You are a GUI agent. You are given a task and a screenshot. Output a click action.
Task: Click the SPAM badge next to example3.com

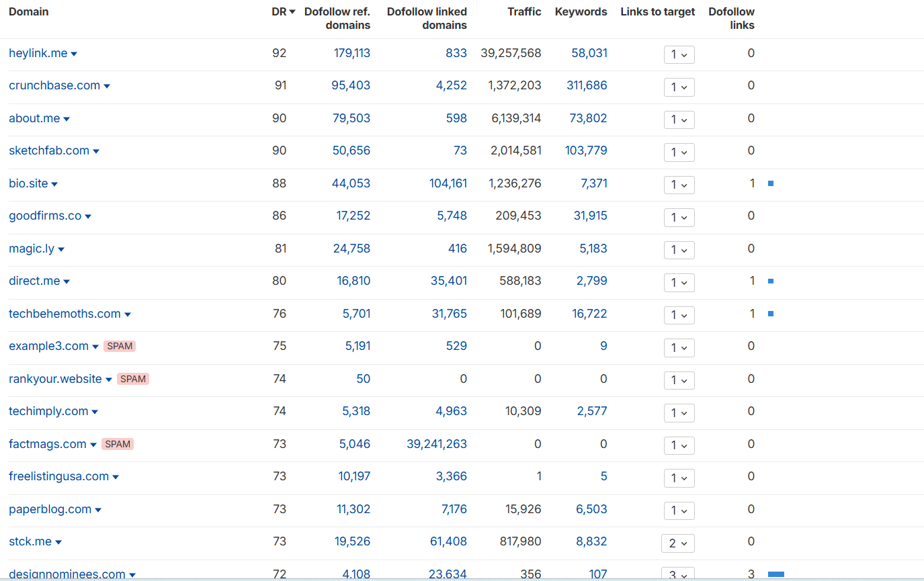120,347
